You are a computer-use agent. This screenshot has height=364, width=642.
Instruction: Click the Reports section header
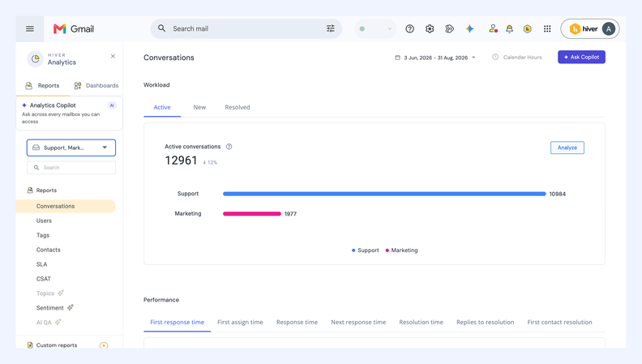click(x=42, y=191)
